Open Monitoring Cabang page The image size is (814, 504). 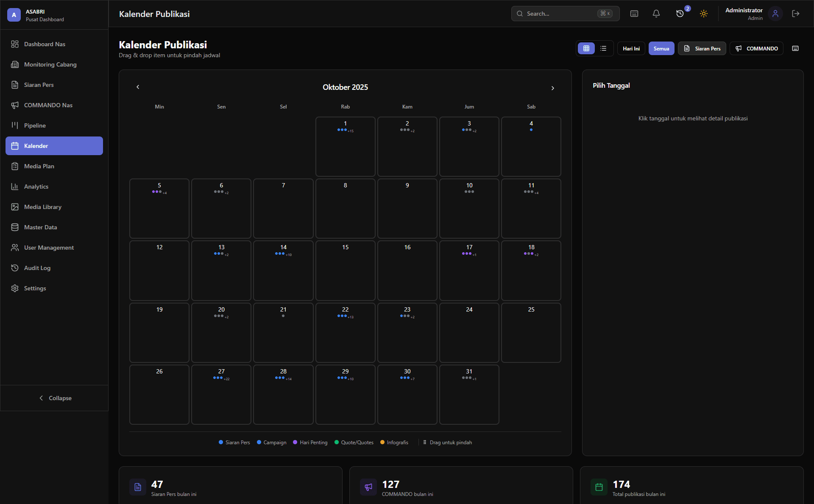coord(54,64)
